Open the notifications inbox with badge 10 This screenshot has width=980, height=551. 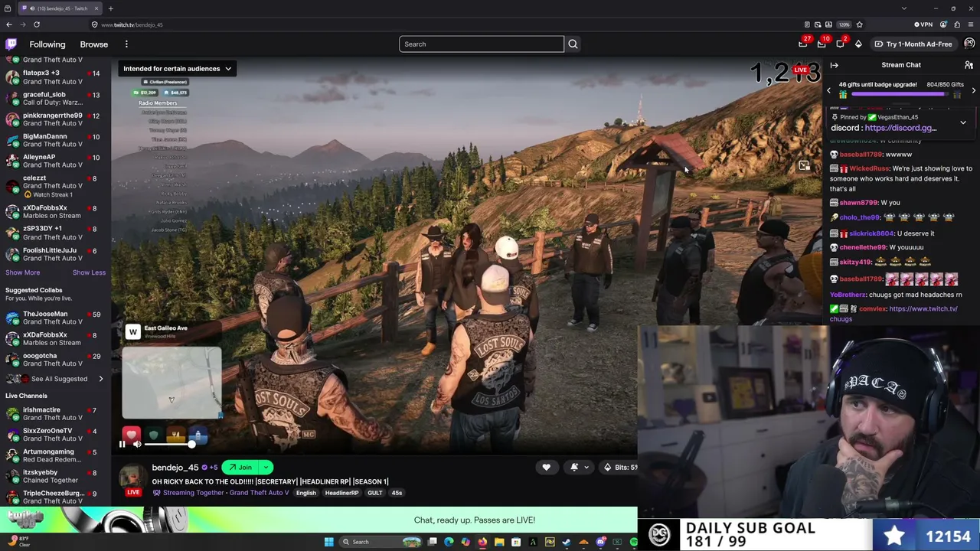point(822,44)
